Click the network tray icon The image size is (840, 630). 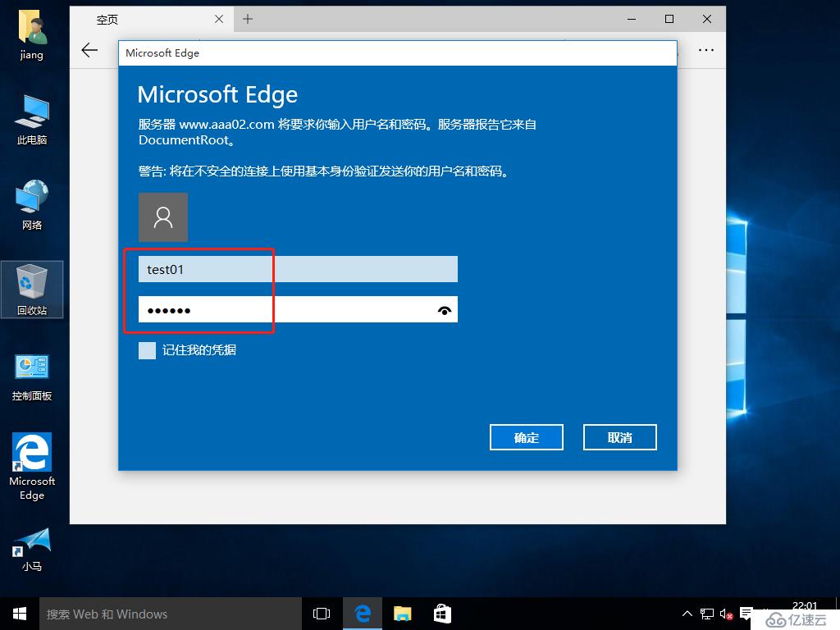[707, 614]
